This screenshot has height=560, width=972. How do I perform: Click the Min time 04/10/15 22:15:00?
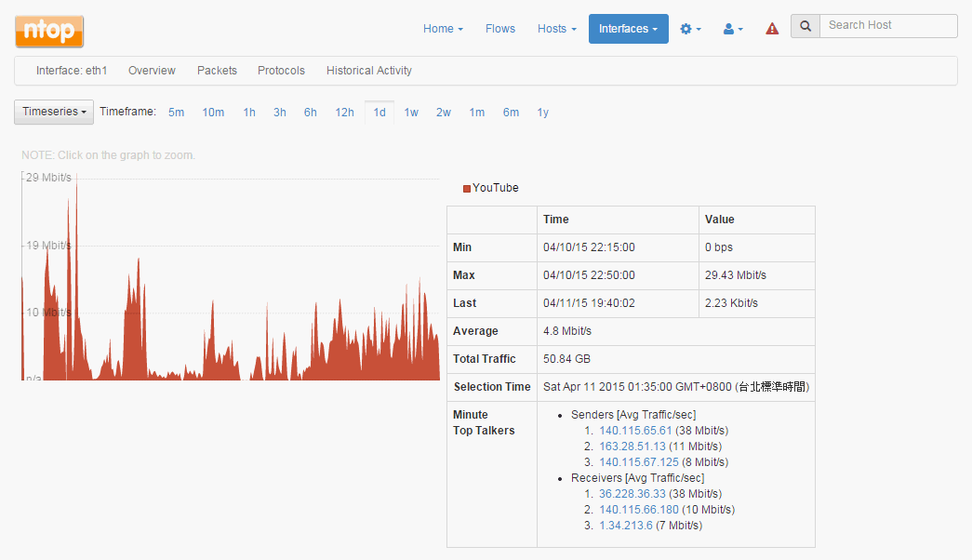[x=589, y=247]
